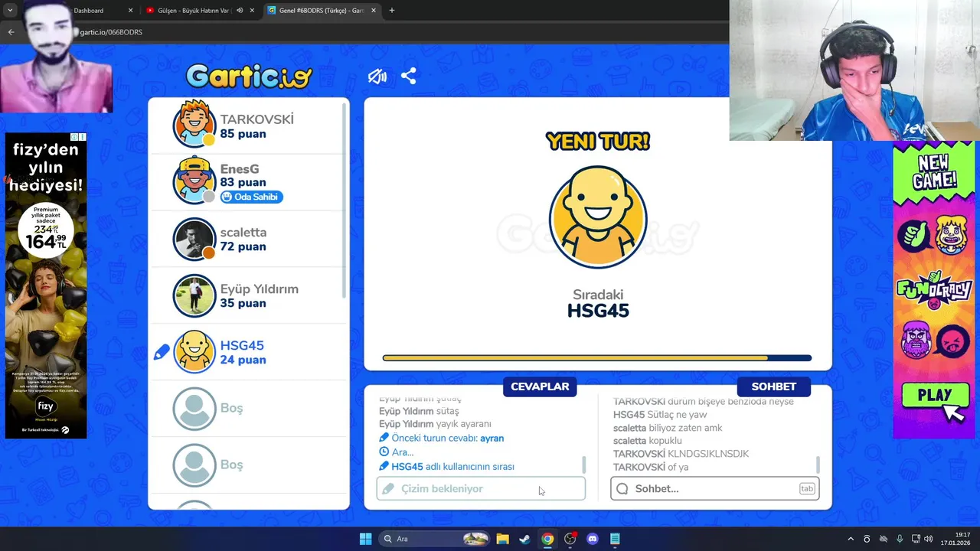Open Chrome from taskbar

pyautogui.click(x=547, y=539)
